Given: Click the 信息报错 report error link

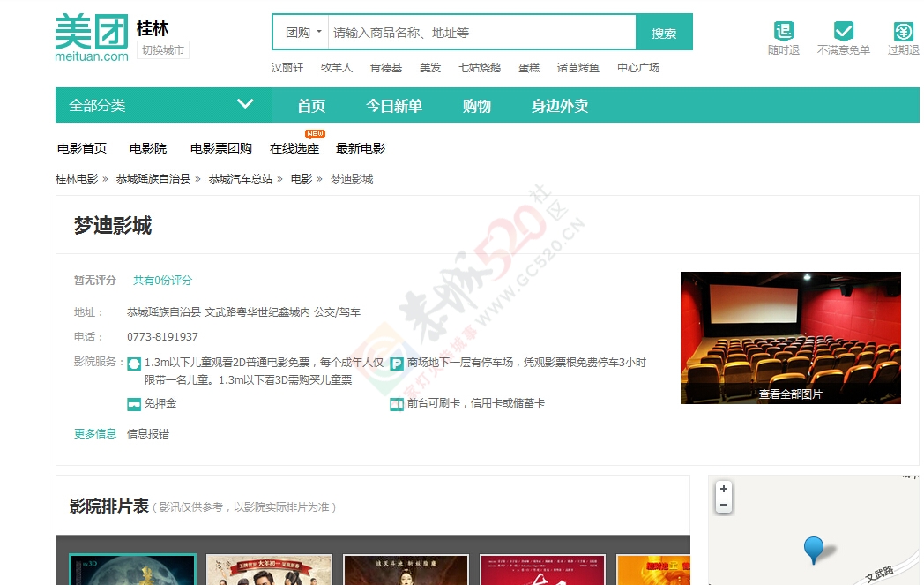Looking at the screenshot, I should [x=148, y=433].
